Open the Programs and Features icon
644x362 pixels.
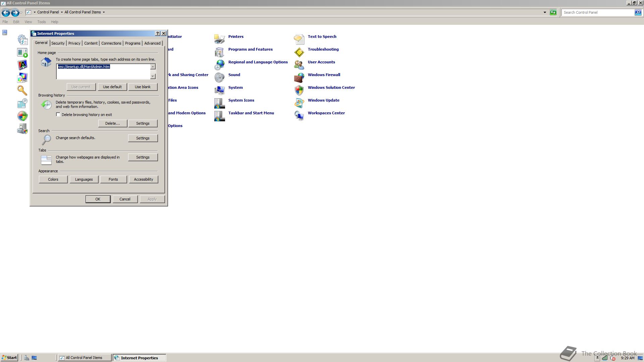(219, 52)
